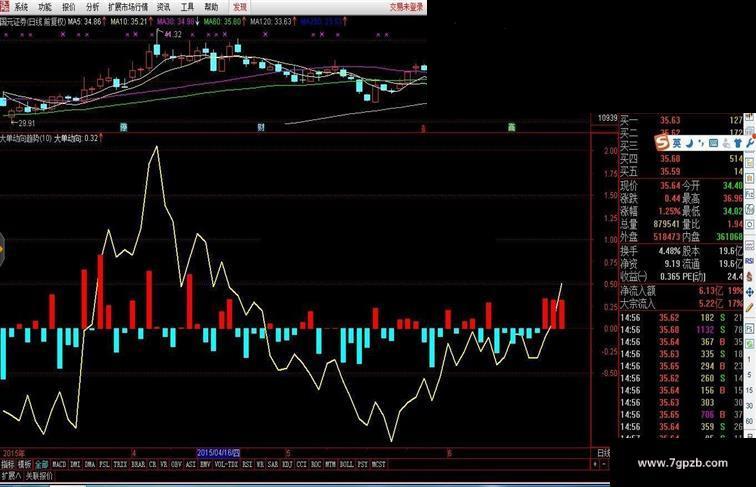Switch to the MACD indicator

tap(59, 464)
